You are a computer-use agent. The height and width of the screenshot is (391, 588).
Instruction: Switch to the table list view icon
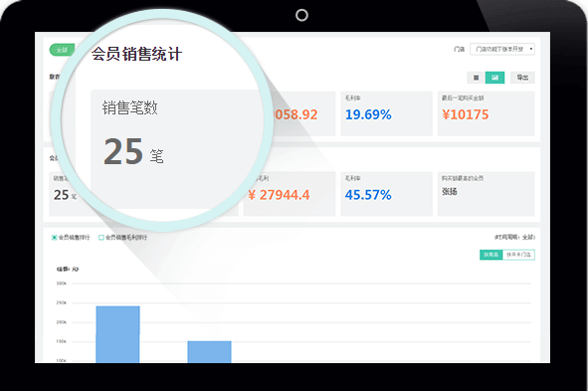tap(476, 78)
